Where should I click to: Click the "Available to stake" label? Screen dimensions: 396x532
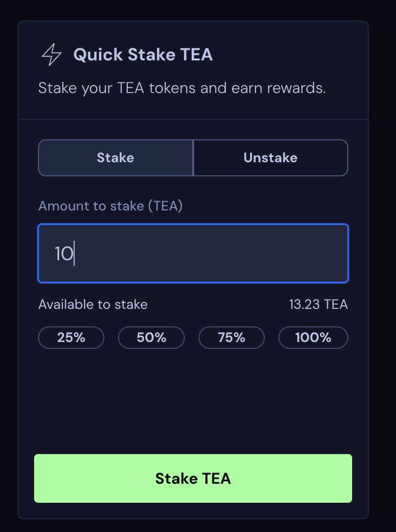coord(93,305)
